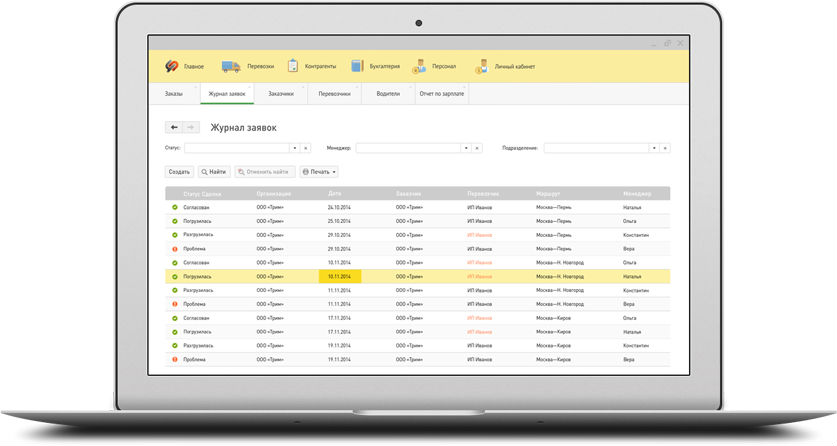Viewport: 837px width, 446px height.
Task: Click green status icon of Разгрузилась 11.11.2014 row
Action: [x=175, y=290]
